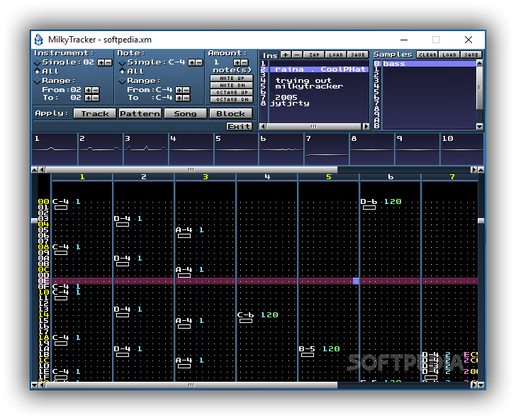Remove an instrument with Ins minus button
Viewport: 516px width, 420px height.
(297, 55)
